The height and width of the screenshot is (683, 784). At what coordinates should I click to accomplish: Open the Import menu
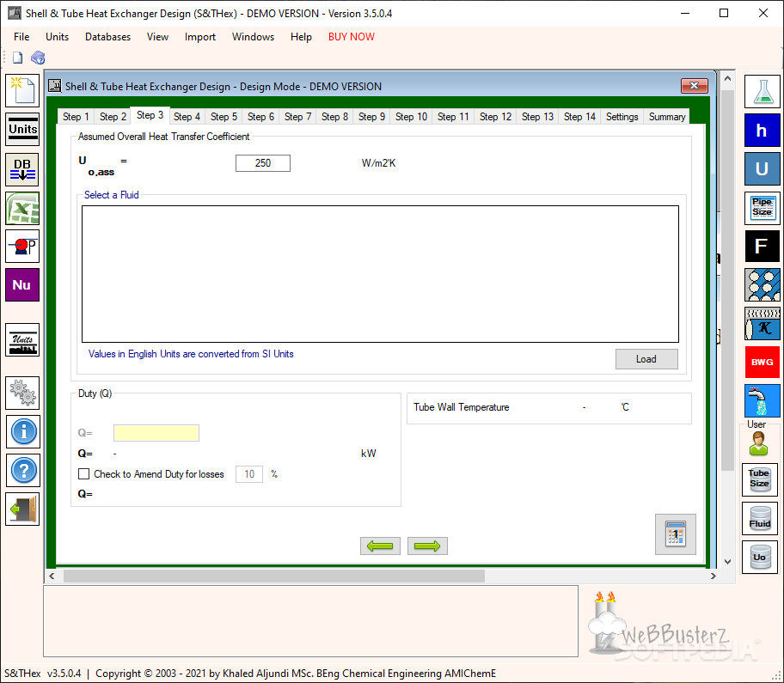[x=200, y=36]
